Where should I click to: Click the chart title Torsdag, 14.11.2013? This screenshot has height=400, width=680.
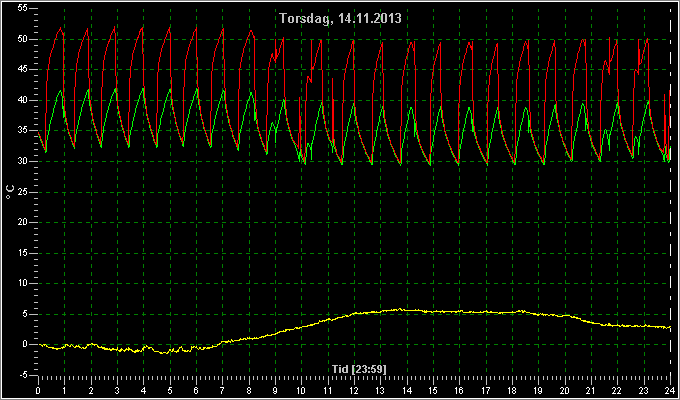[340, 18]
